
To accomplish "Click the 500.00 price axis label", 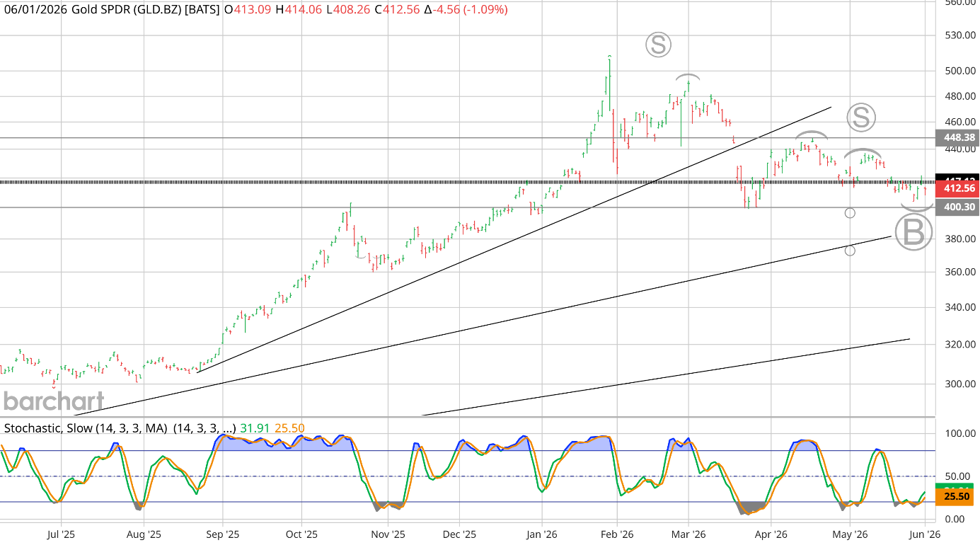I will point(960,71).
